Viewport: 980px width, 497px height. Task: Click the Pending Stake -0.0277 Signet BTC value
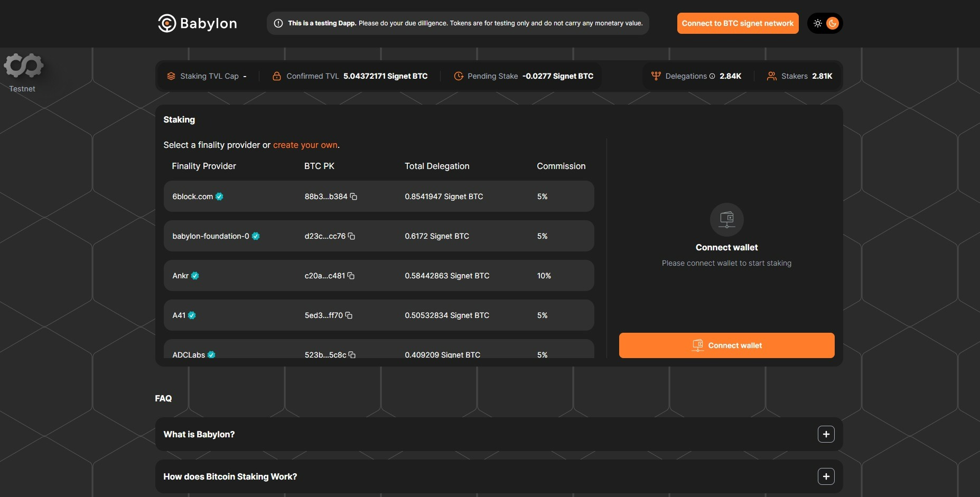point(558,76)
